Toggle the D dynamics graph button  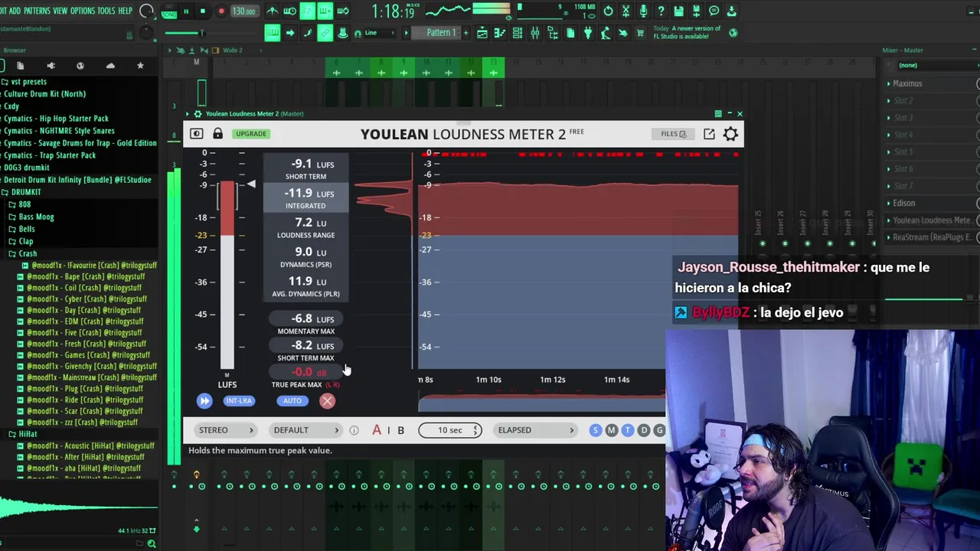(x=644, y=430)
